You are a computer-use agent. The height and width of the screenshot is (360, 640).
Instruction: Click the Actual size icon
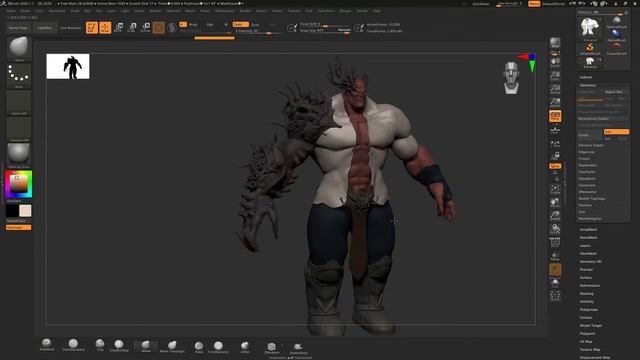point(555,89)
